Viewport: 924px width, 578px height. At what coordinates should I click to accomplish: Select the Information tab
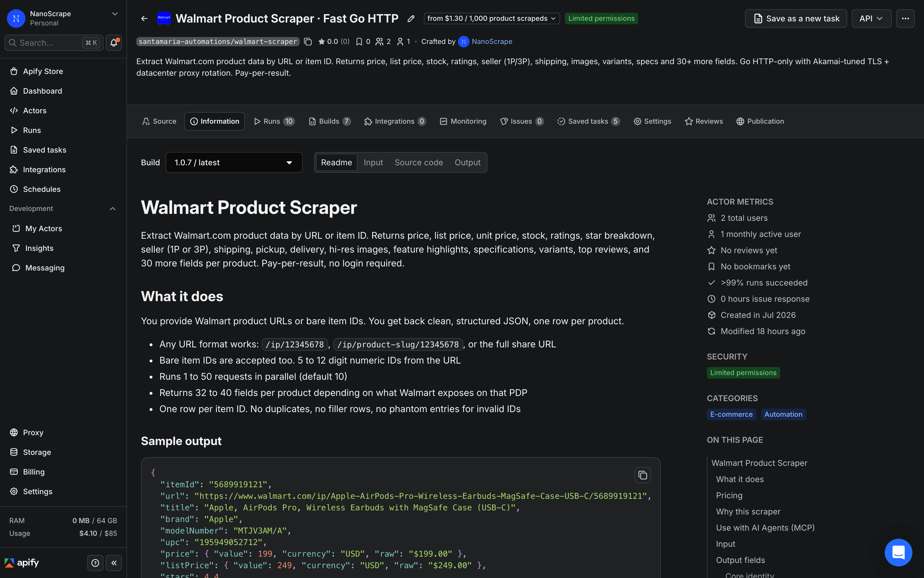coord(215,121)
